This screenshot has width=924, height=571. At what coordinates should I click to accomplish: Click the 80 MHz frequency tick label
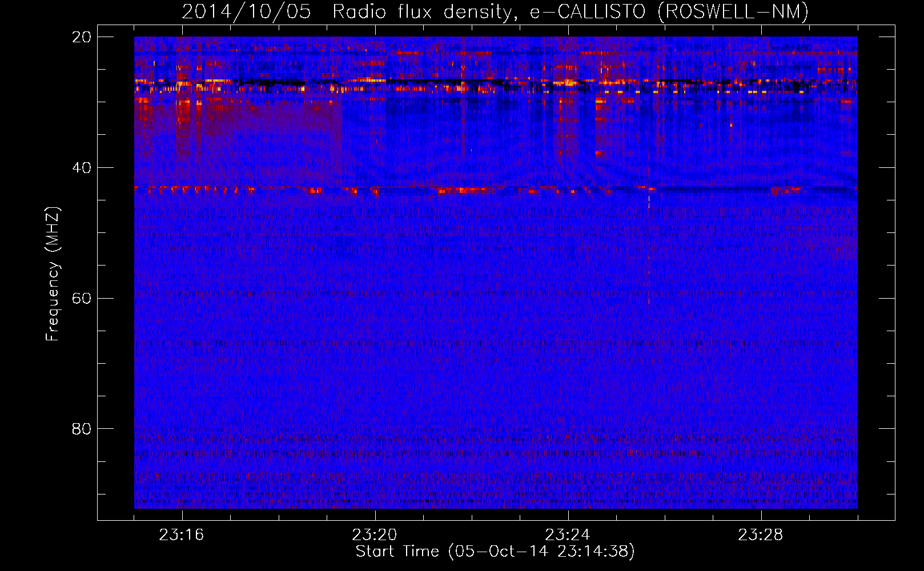tap(82, 429)
